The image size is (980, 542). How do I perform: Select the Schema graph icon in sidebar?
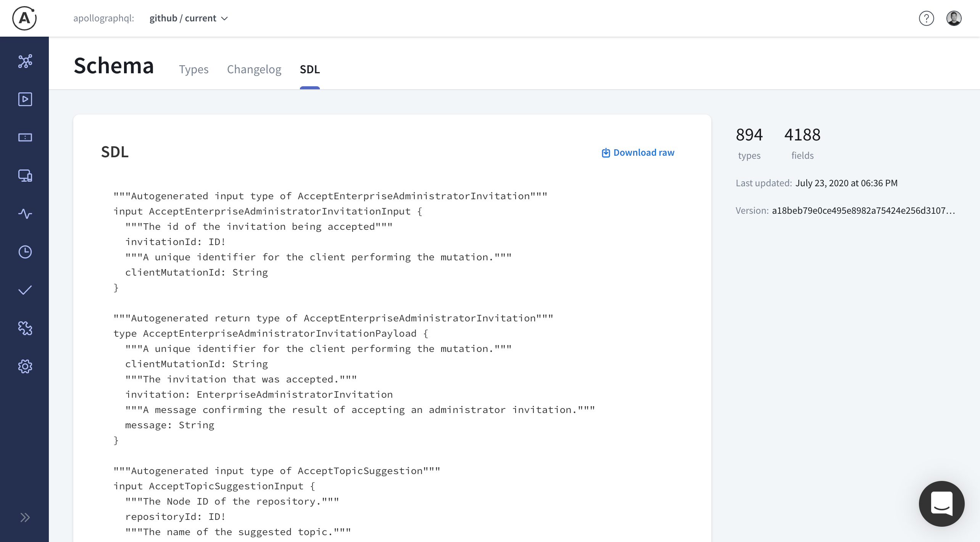24,61
